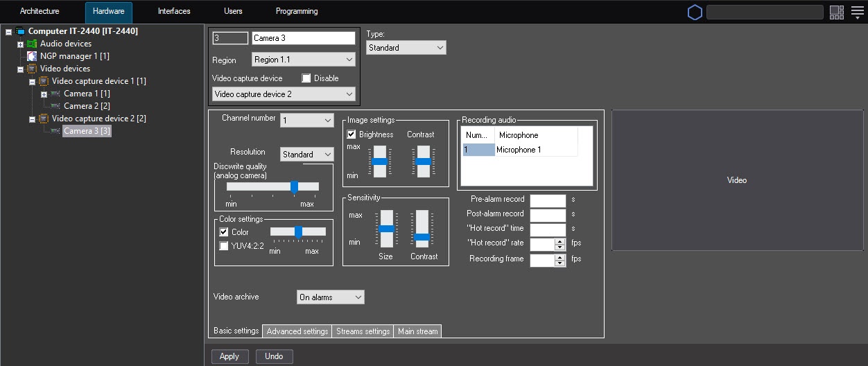This screenshot has width=868, height=366.
Task: Click the blue hexagon icon
Action: point(695,12)
